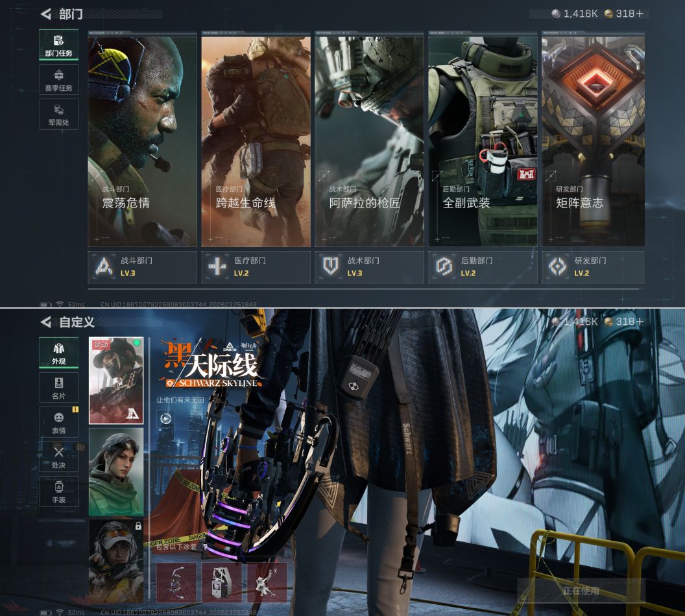Select the 战术部门 LV.3 department button
The image size is (685, 616).
click(369, 267)
